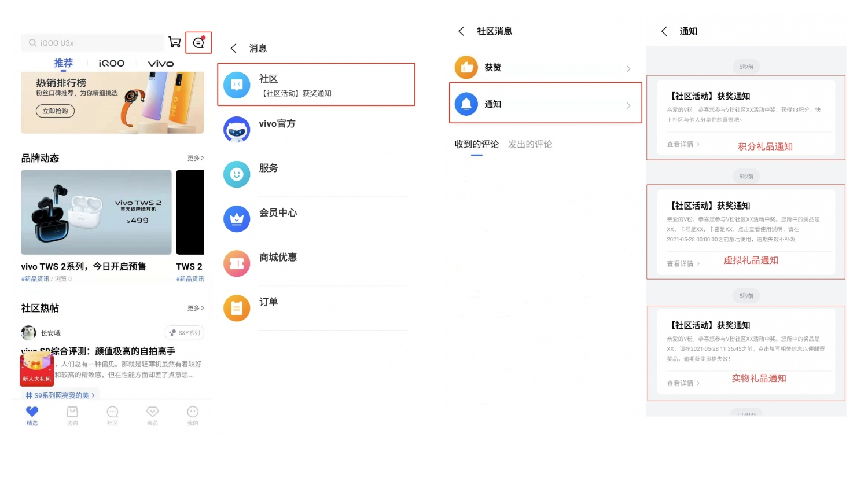Go back from the 通知 screen
The image size is (868, 488).
[x=664, y=31]
